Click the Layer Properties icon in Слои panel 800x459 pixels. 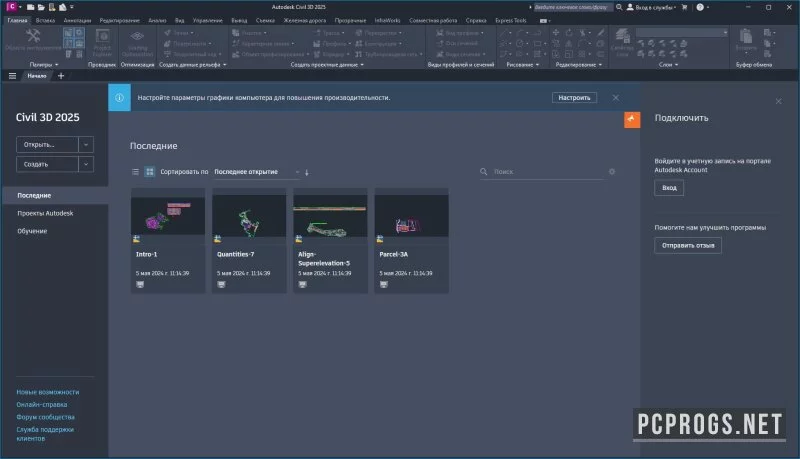click(x=622, y=36)
